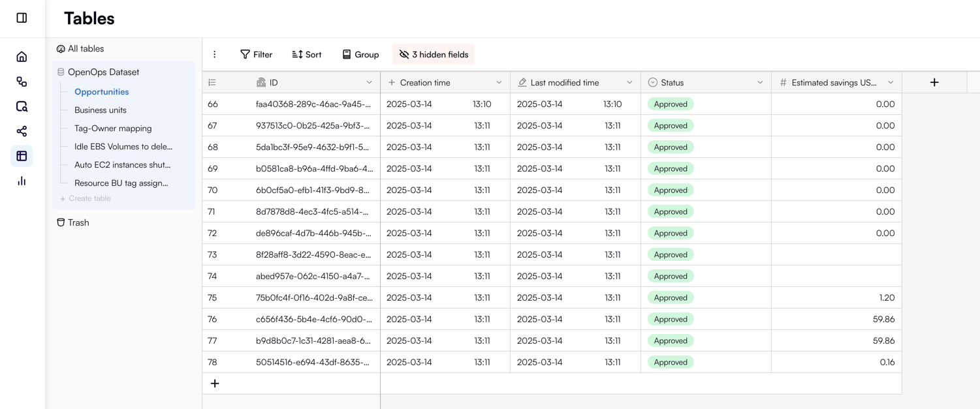Select estimated savings value 0.16
980x409 pixels.
pos(887,363)
